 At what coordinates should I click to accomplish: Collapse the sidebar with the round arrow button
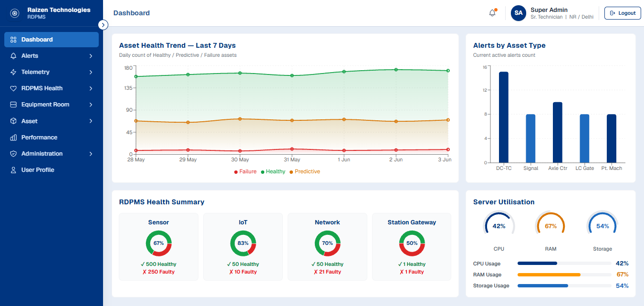point(103,25)
